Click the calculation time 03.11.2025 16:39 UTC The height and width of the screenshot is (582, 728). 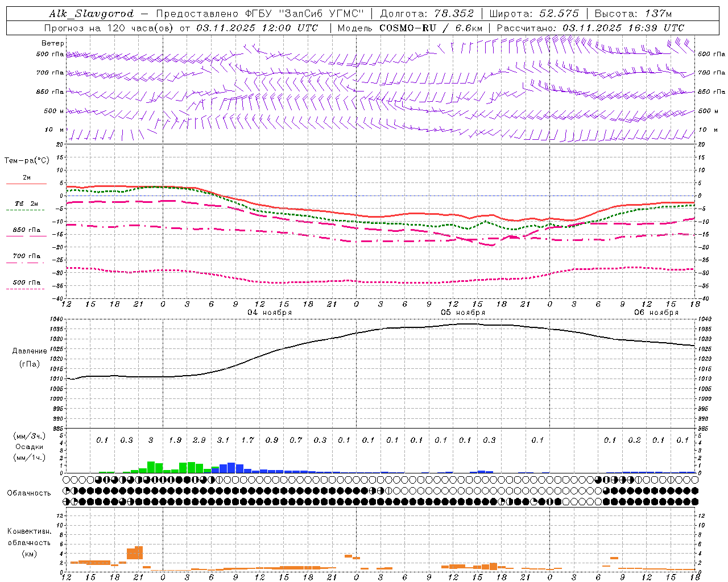click(x=623, y=28)
